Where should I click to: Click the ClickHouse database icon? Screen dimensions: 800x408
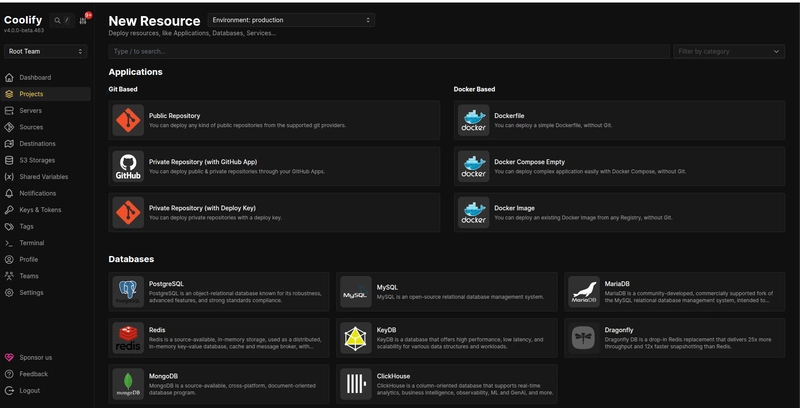pos(355,384)
